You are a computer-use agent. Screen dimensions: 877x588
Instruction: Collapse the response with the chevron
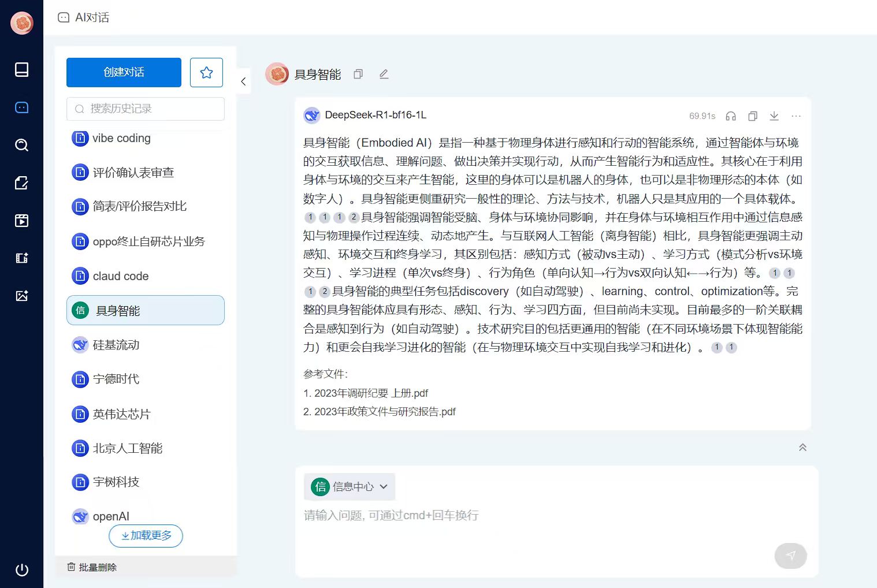802,447
